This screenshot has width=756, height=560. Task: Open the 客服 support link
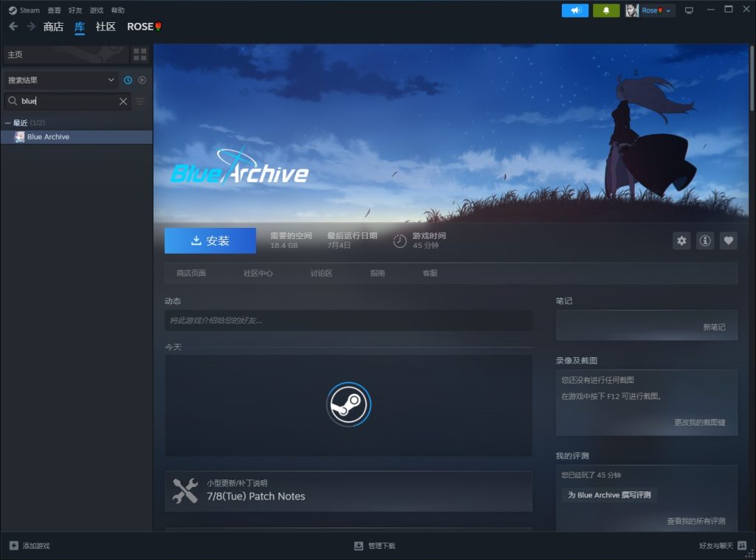coord(430,273)
